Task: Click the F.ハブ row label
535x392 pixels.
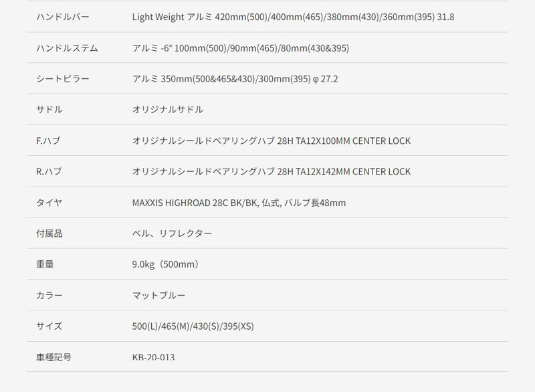Action: tap(48, 140)
